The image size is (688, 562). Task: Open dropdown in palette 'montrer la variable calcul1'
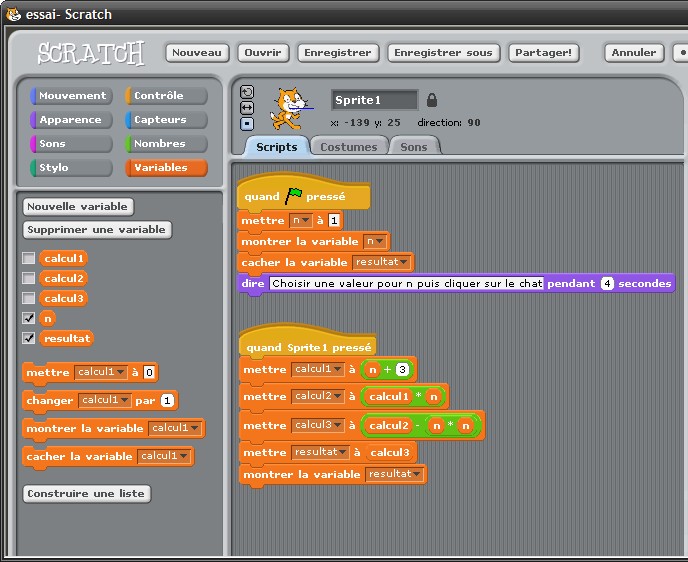pos(175,428)
